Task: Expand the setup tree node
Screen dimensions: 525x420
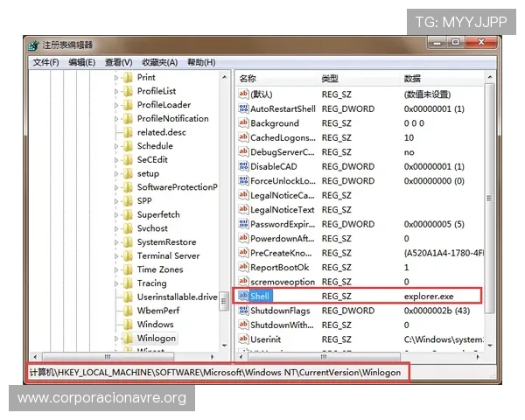Action: pos(116,174)
